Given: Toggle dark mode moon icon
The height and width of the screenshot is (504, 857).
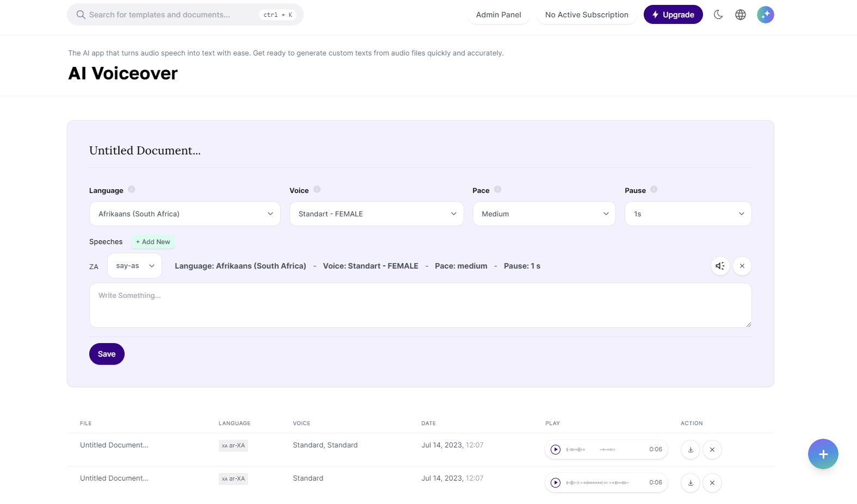Looking at the screenshot, I should pos(718,15).
